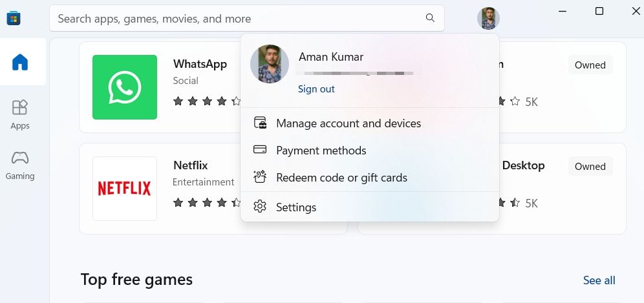The height and width of the screenshot is (303, 644).
Task: Click the WhatsApp app icon
Action: point(125,87)
